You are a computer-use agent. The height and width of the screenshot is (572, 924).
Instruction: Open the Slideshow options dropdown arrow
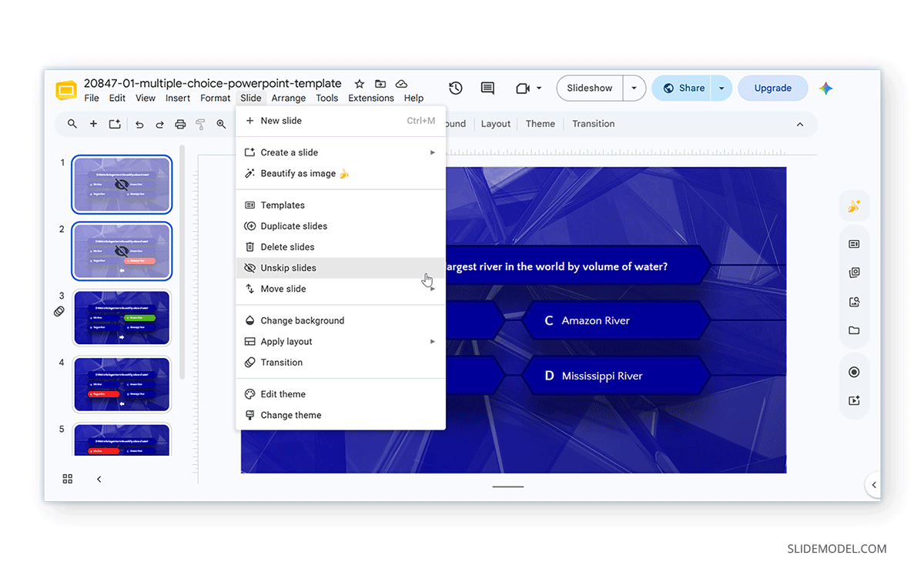point(634,89)
